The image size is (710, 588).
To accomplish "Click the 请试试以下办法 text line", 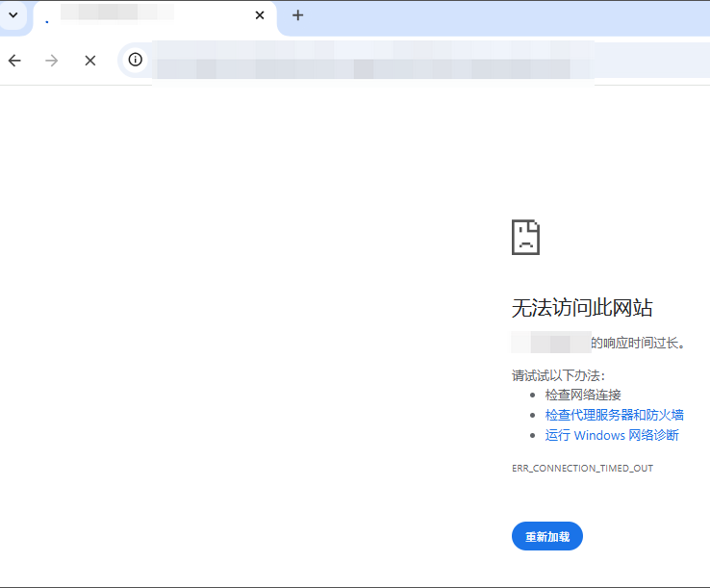I will (x=559, y=375).
